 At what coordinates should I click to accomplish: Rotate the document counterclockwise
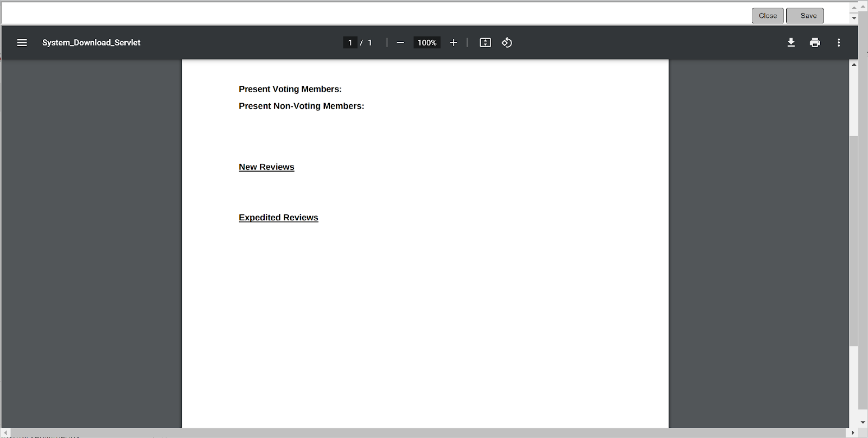[507, 42]
